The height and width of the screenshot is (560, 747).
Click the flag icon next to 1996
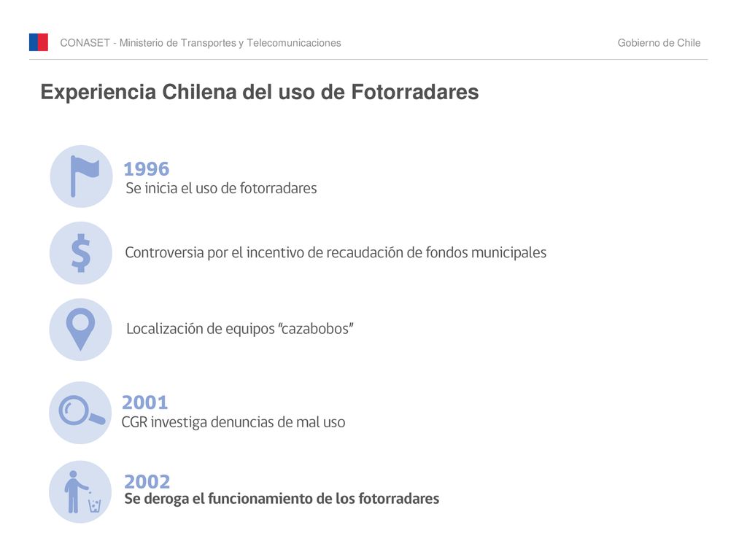pyautogui.click(x=82, y=176)
